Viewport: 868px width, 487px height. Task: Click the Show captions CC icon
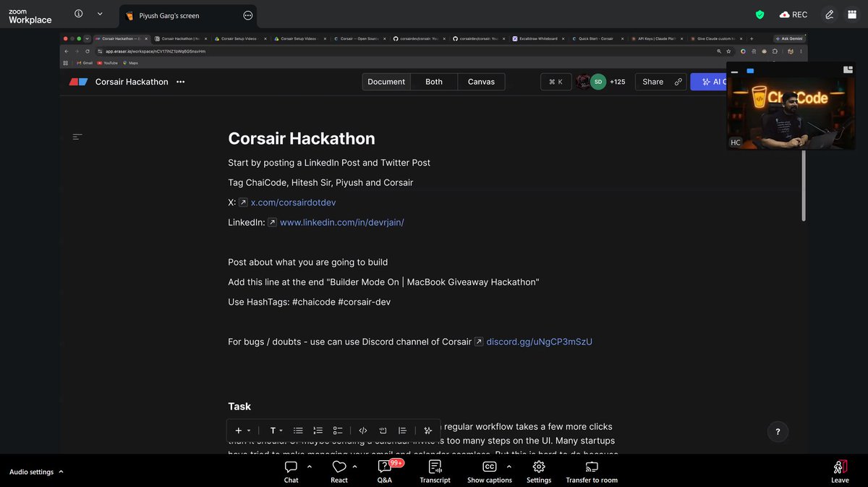tap(490, 467)
